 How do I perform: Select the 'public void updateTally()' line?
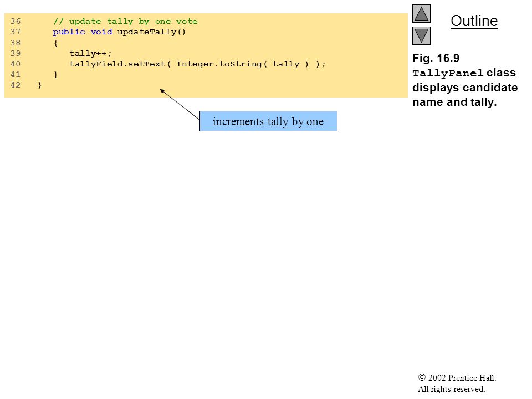click(119, 32)
